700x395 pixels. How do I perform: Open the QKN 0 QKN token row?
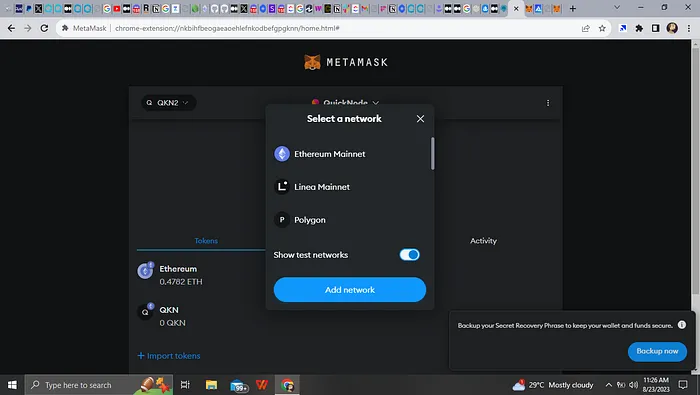click(201, 316)
